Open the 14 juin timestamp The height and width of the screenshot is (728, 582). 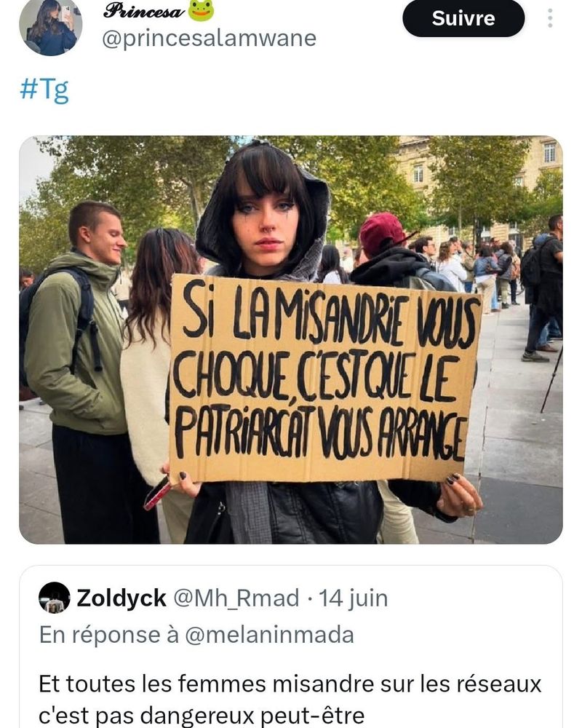[353, 598]
